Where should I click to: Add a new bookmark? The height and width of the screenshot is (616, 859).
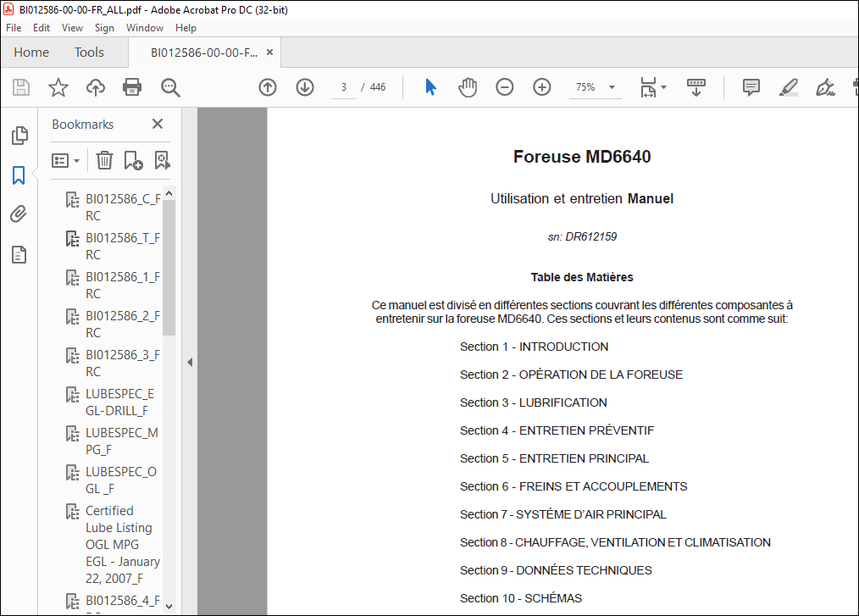[133, 161]
